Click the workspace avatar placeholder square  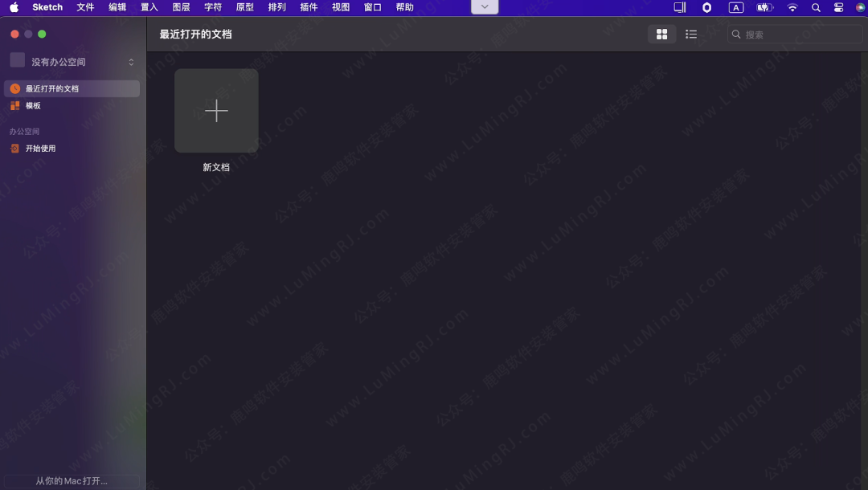click(x=17, y=59)
